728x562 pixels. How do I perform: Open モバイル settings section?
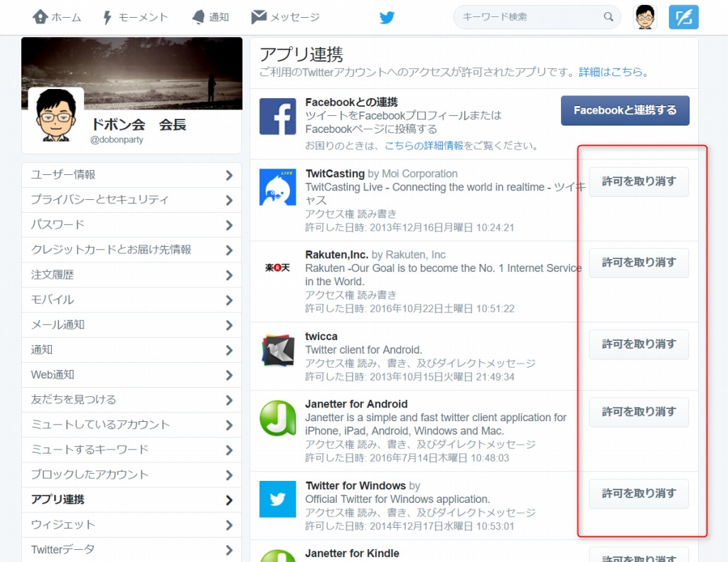coord(132,300)
